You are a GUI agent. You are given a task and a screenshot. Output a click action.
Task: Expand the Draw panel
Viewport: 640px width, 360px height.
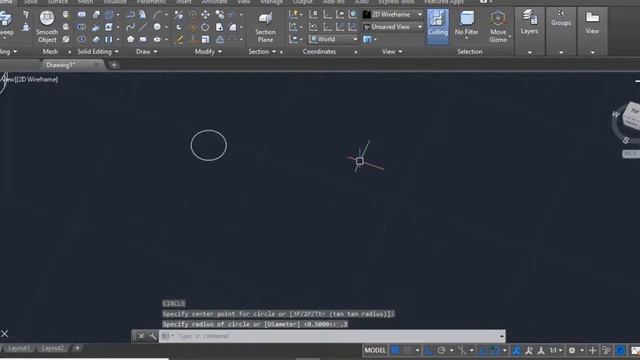click(147, 52)
